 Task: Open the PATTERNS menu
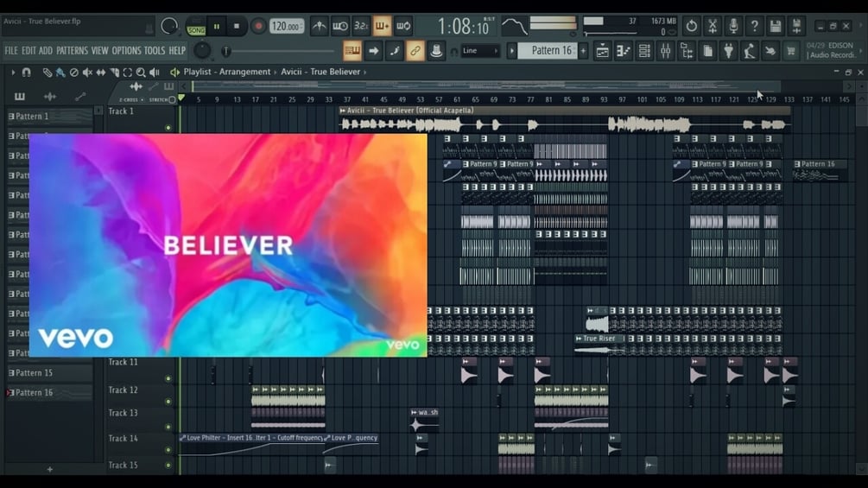click(72, 51)
